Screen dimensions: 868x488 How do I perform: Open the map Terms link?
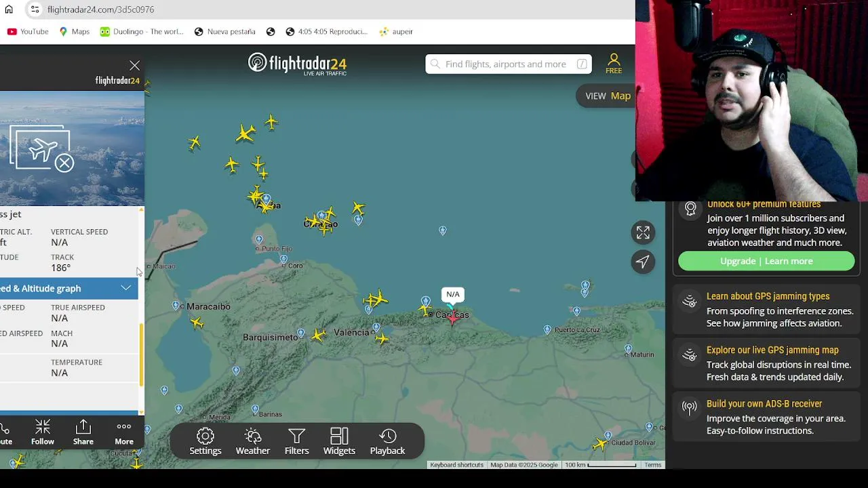click(653, 465)
